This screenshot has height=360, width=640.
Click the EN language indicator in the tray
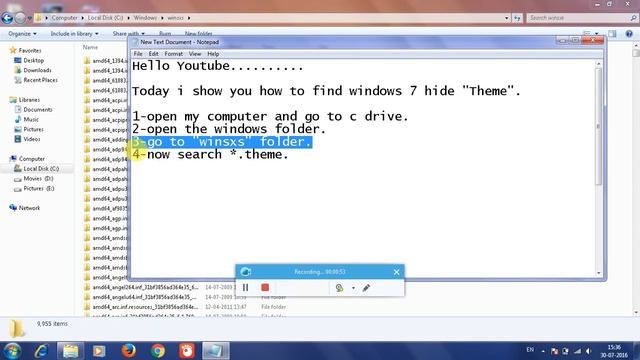pos(530,350)
